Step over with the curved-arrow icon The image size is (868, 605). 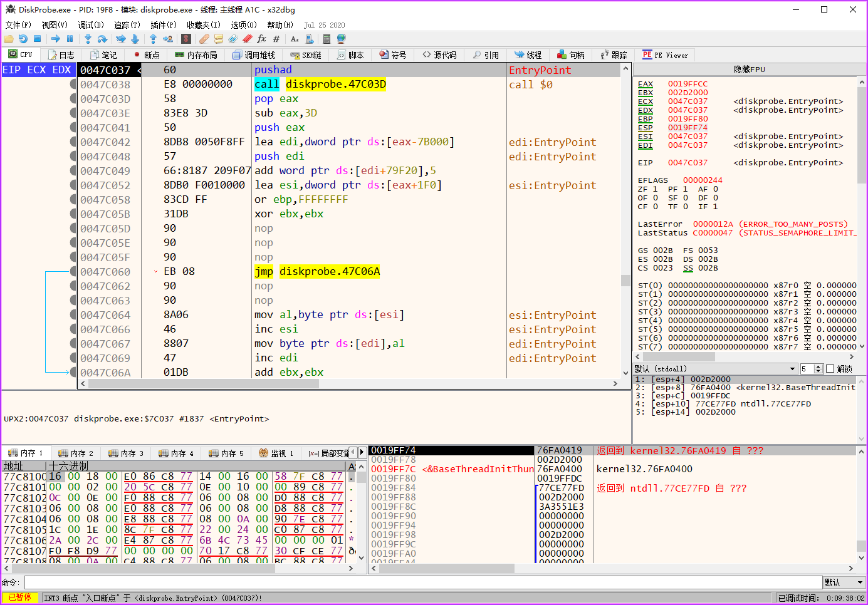(x=102, y=39)
